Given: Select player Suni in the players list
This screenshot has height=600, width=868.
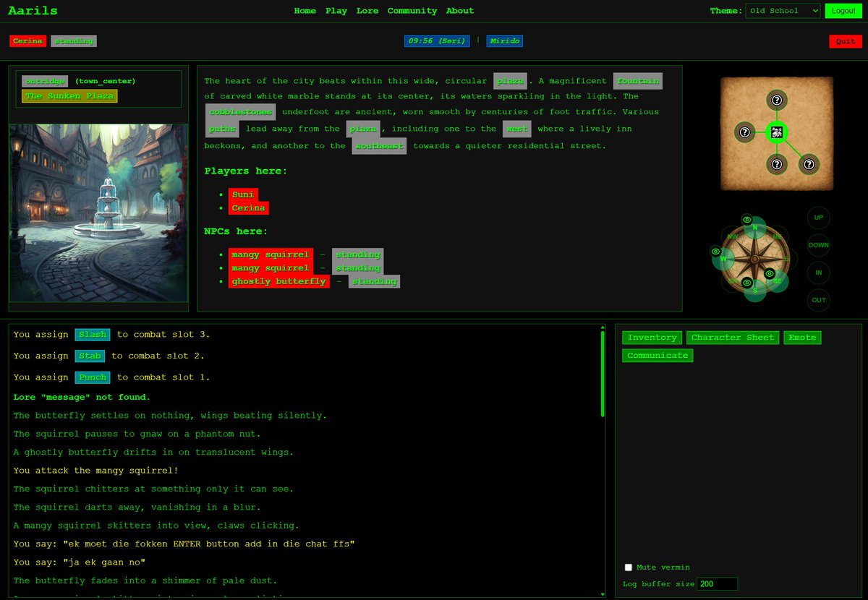Looking at the screenshot, I should (x=243, y=194).
